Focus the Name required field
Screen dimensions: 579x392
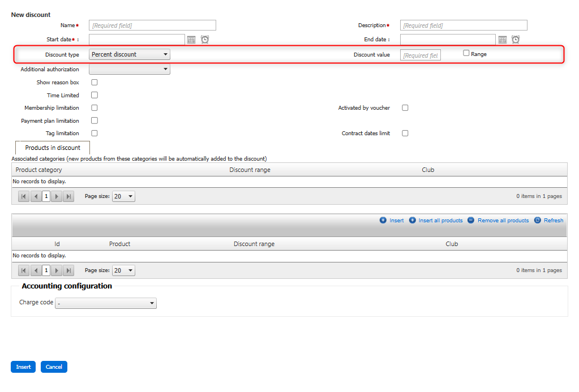click(x=152, y=25)
